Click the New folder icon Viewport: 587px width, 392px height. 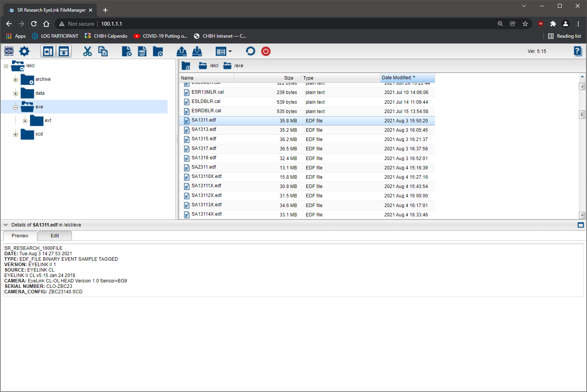point(158,51)
